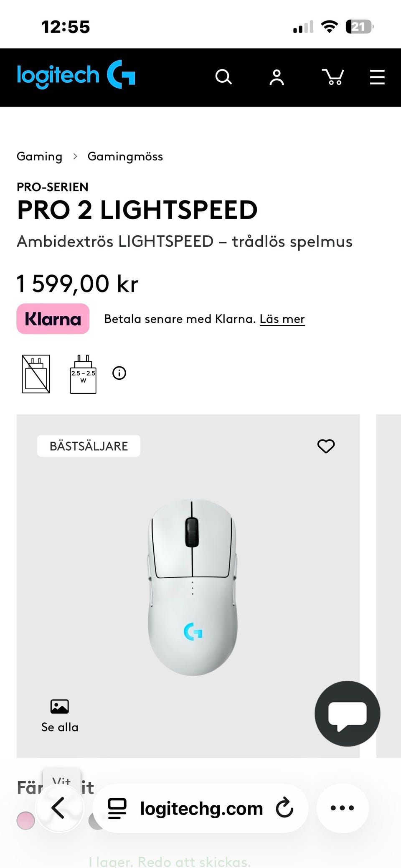This screenshot has height=868, width=401.
Task: Open the search icon in header
Action: (x=223, y=77)
